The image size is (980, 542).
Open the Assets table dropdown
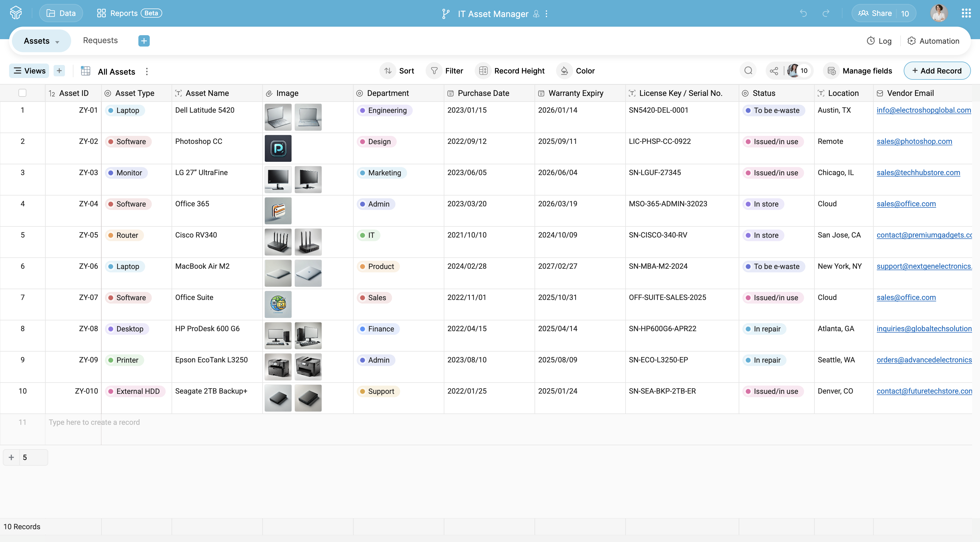pos(57,41)
